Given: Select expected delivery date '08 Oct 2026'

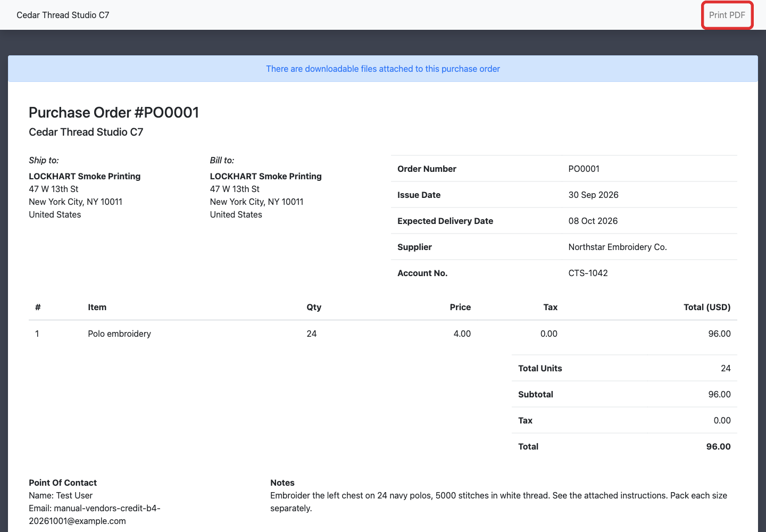Looking at the screenshot, I should [593, 221].
